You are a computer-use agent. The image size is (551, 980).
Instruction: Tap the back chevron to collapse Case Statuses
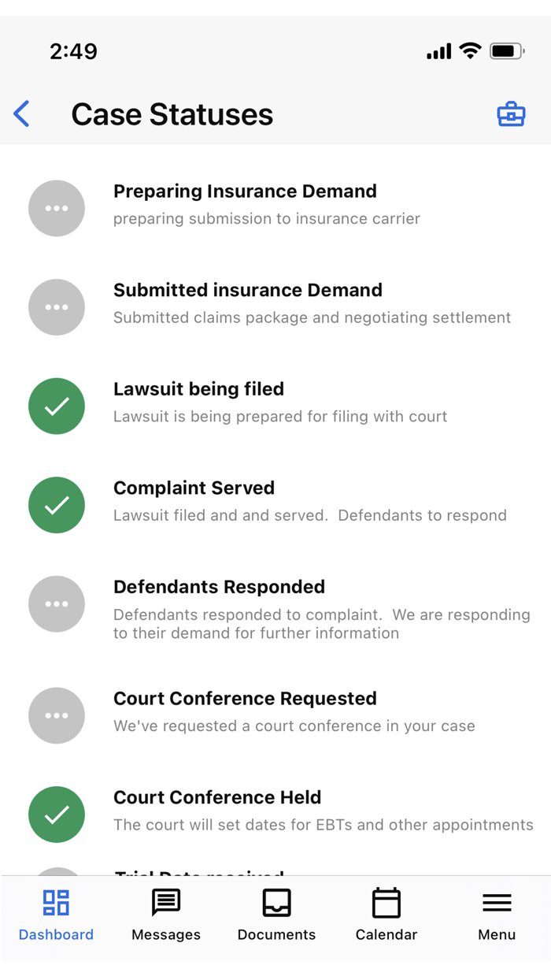21,113
